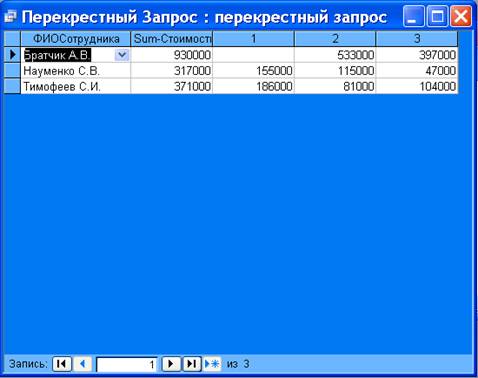Click the record number input field

pyautogui.click(x=127, y=364)
